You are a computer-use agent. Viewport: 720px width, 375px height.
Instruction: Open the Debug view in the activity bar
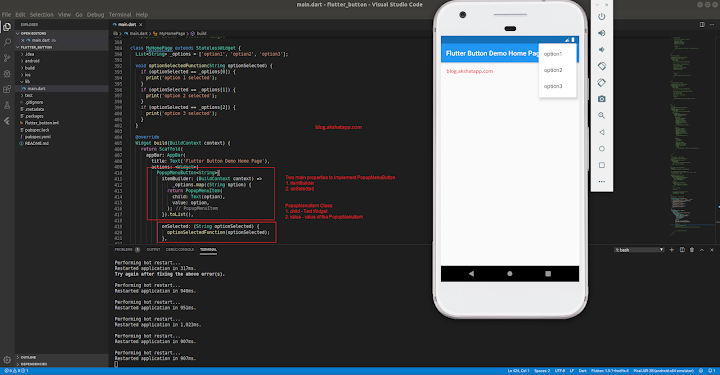pos(7,73)
